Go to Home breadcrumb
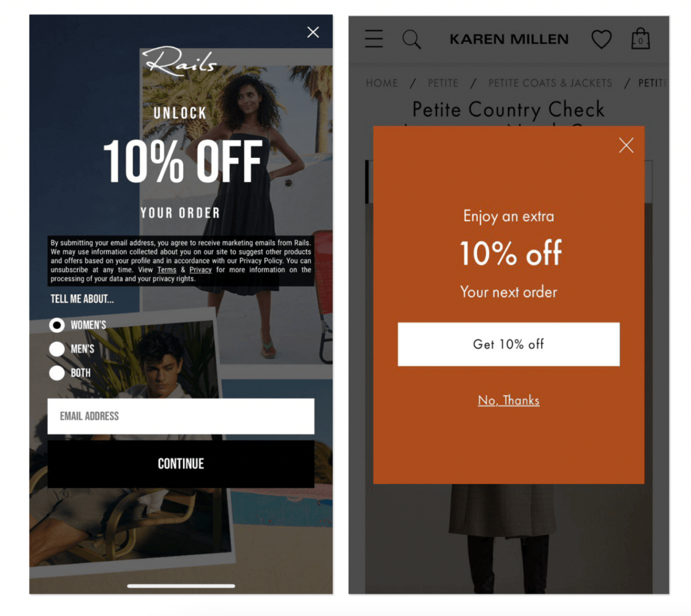The image size is (691, 616). pos(382,83)
